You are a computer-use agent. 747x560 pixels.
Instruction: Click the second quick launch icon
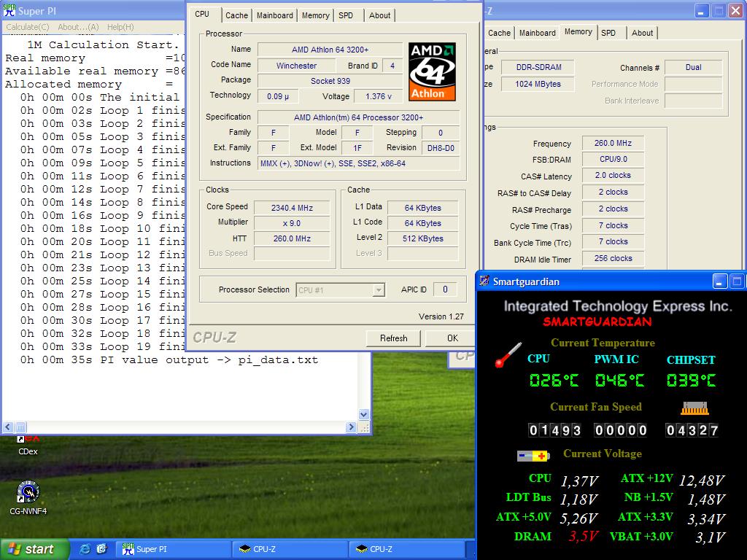[101, 549]
